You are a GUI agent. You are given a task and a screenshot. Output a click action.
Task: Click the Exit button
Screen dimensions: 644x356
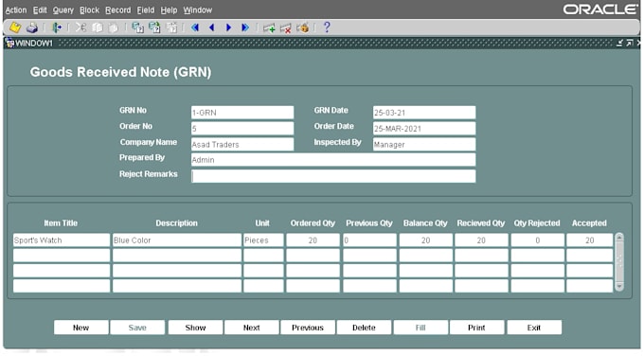click(x=534, y=328)
